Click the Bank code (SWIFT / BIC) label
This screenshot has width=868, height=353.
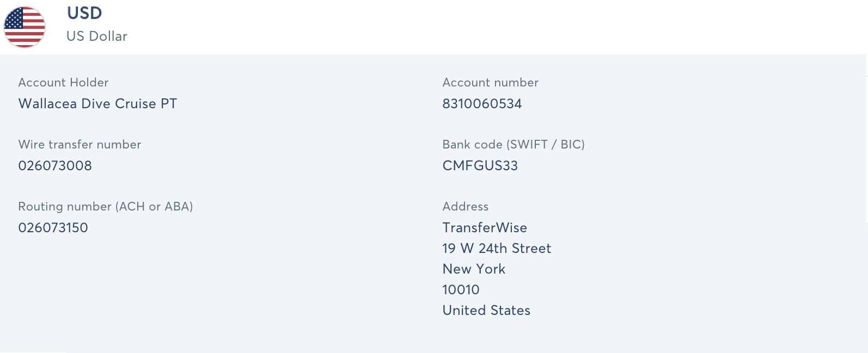[x=514, y=145]
